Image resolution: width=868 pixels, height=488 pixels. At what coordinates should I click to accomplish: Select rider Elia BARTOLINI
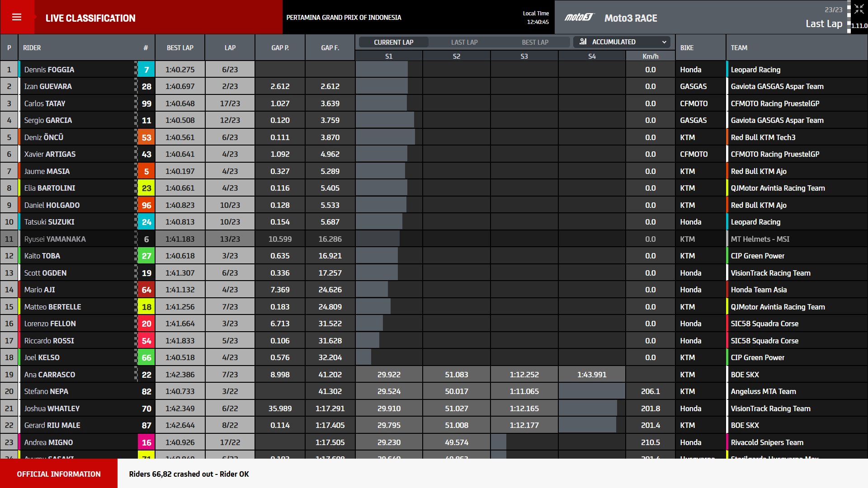pos(50,188)
